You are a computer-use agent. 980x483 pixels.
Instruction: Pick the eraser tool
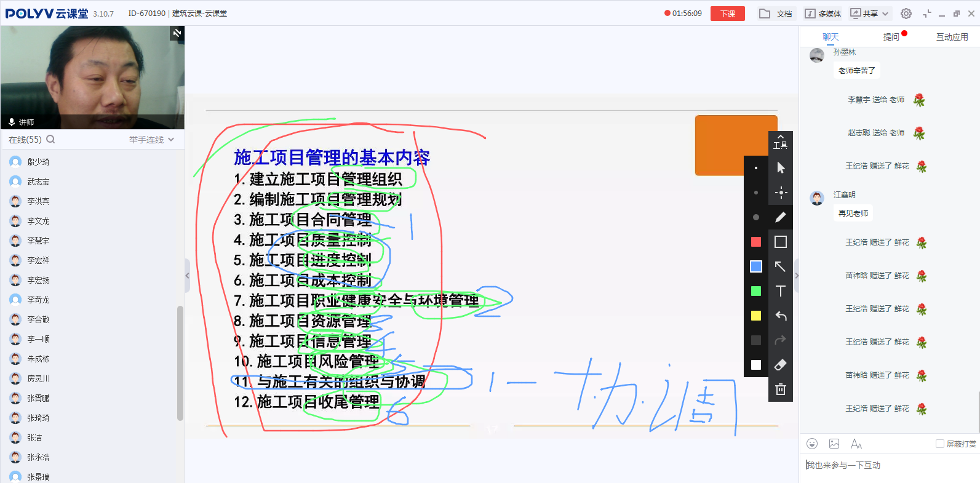780,365
